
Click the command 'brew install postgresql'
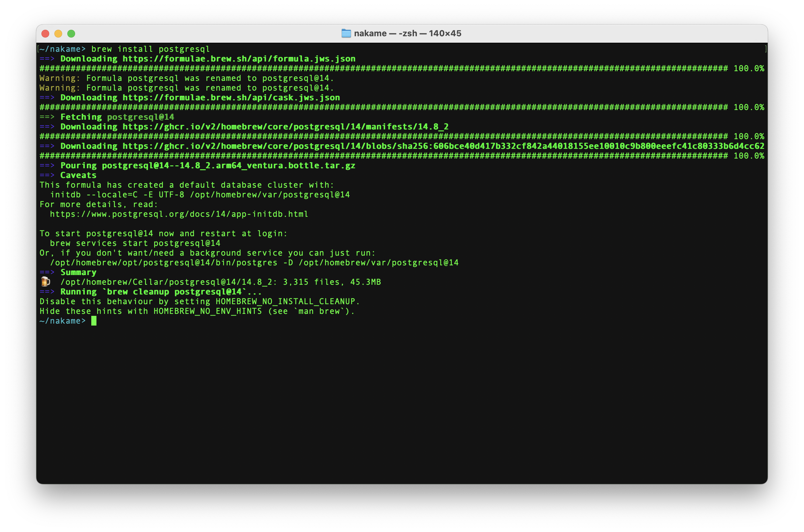click(x=151, y=49)
